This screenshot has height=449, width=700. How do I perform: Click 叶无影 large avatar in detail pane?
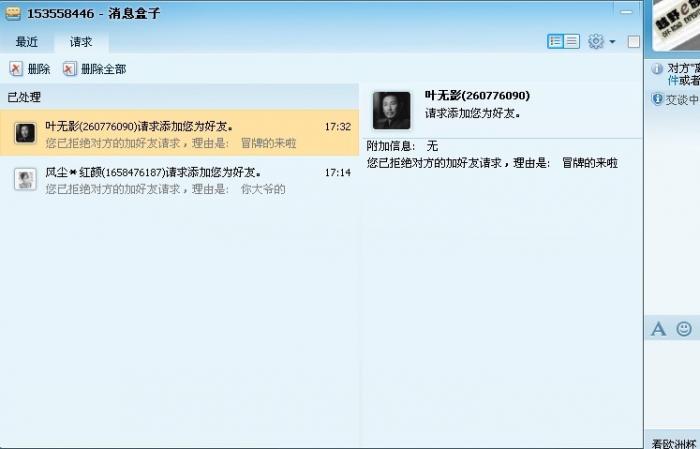392,110
